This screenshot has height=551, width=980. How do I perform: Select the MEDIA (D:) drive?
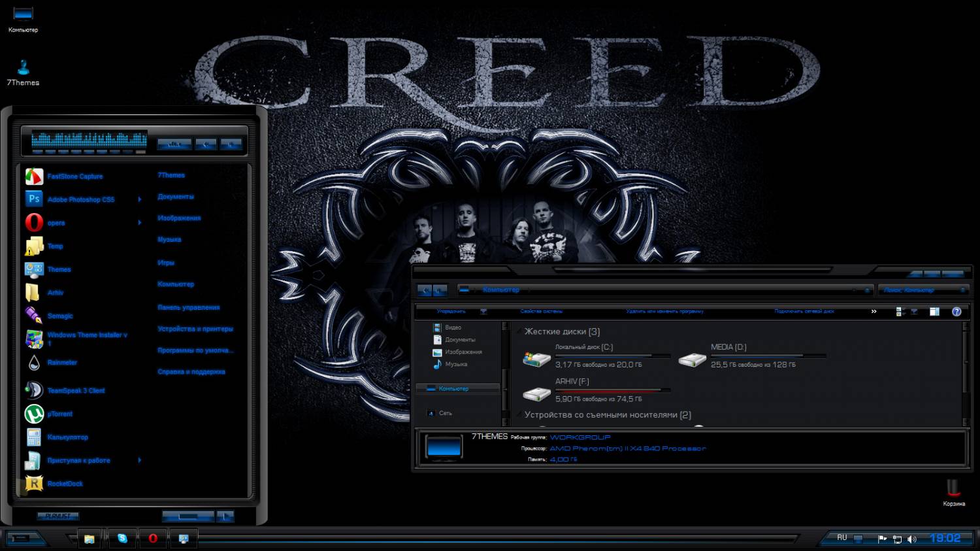[x=752, y=356]
